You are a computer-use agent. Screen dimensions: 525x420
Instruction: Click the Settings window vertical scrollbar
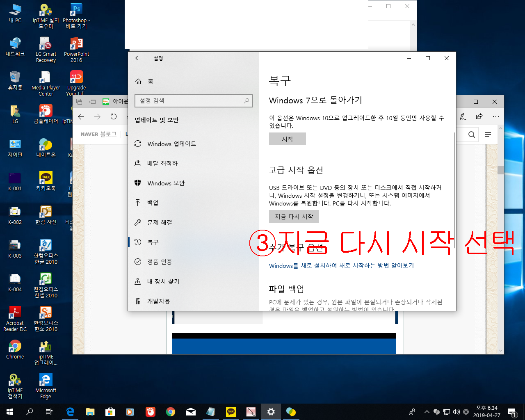click(x=455, y=190)
